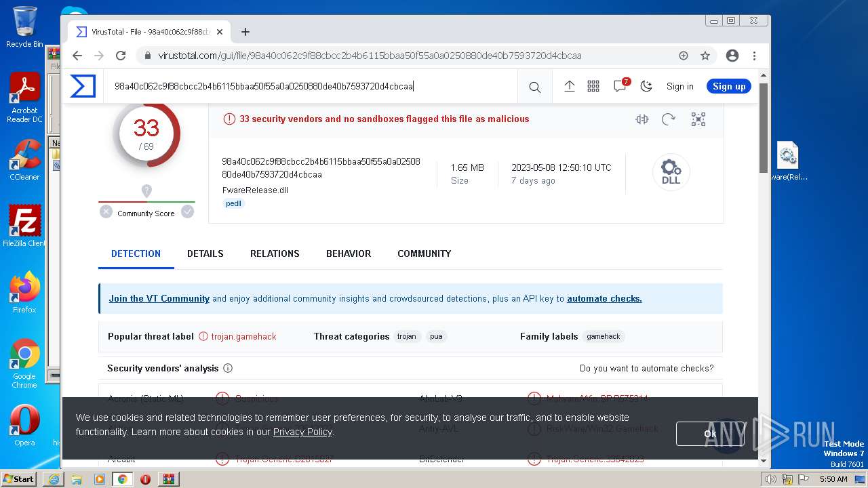Click the pedll tag

point(233,203)
